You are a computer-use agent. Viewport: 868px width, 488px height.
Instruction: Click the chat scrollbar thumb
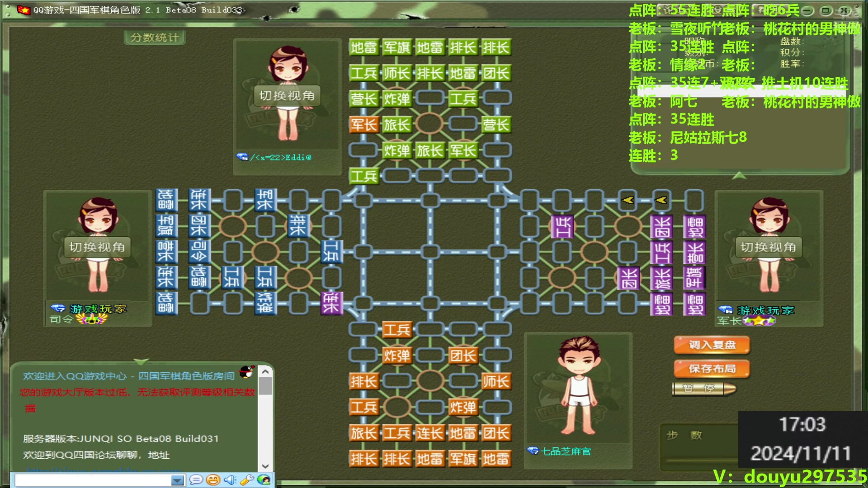point(265,386)
